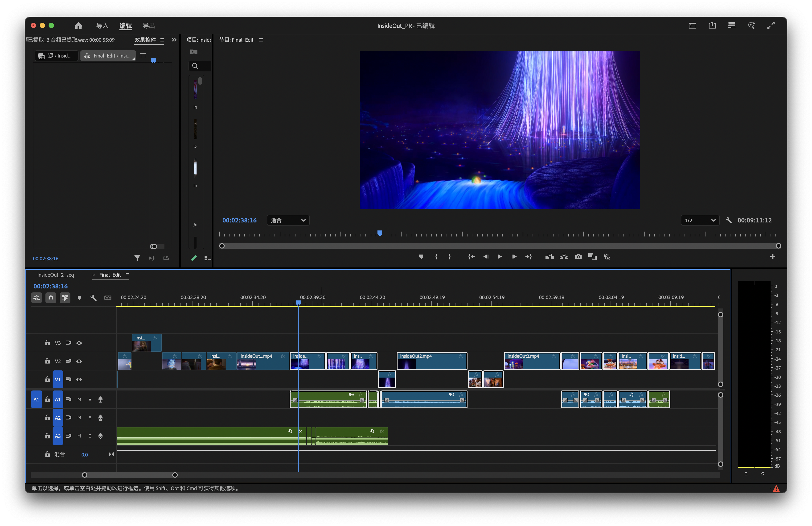
Task: Click the Program monitor playhead marker
Action: click(x=380, y=233)
